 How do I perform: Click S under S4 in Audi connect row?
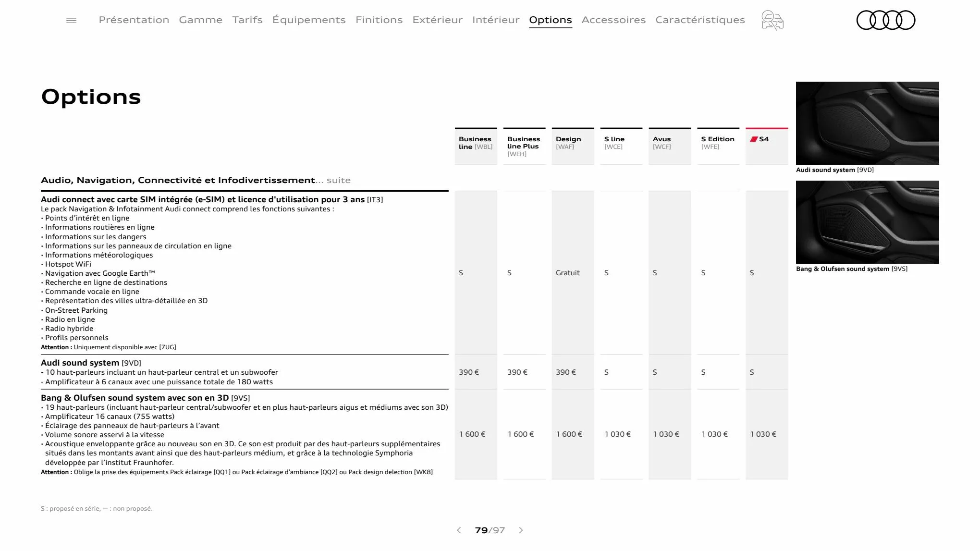(x=752, y=273)
